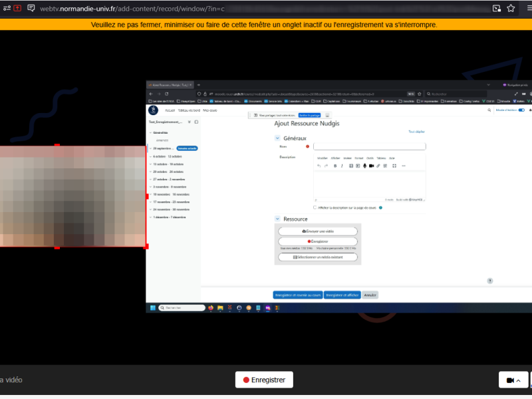Image resolution: width=532 pixels, height=399 pixels.
Task: Click redo arrow in the preview's editor toolbar
Action: [x=326, y=166]
